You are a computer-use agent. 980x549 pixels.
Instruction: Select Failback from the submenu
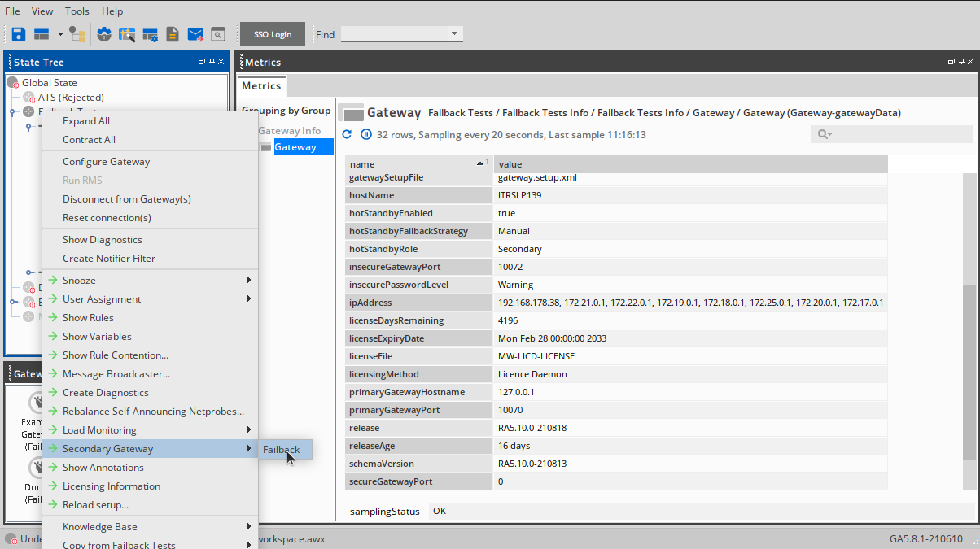[x=282, y=449]
